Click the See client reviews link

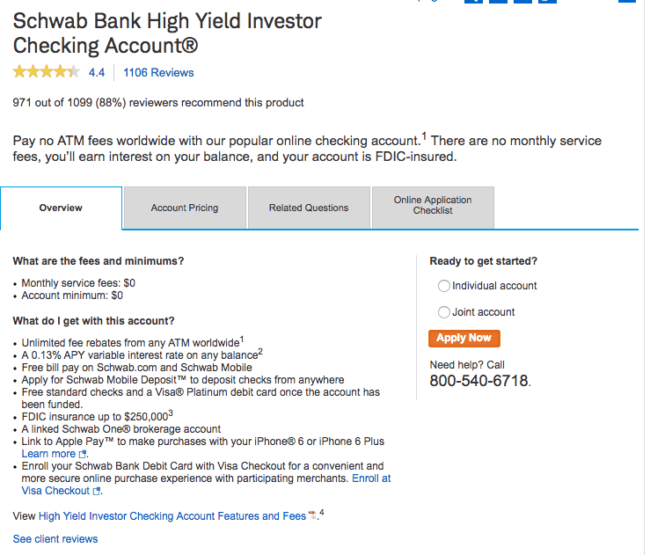point(56,539)
